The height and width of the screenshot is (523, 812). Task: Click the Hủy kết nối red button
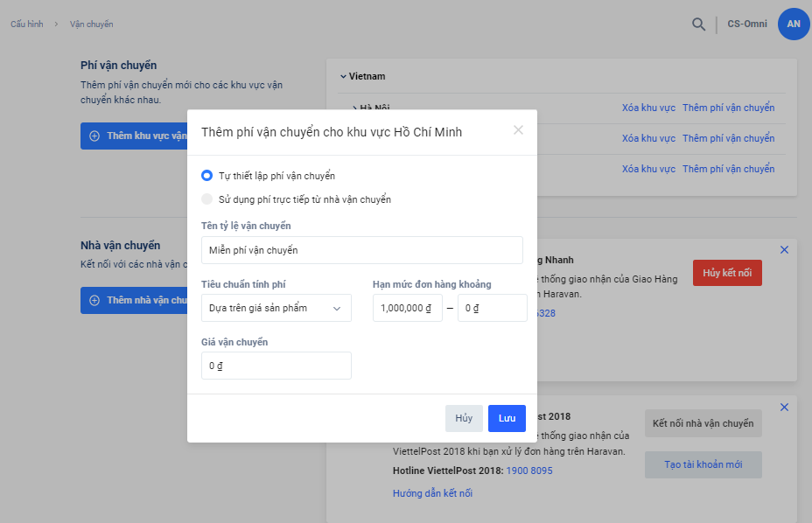(727, 273)
